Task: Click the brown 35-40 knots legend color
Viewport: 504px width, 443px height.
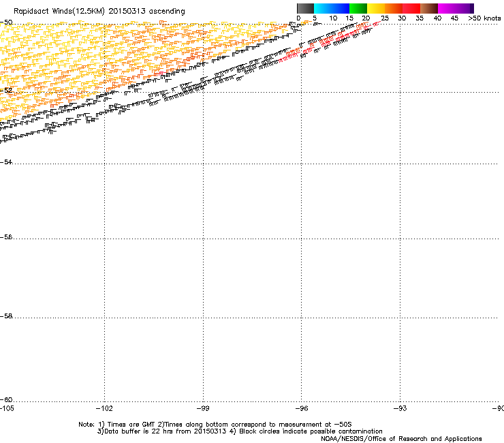Action: [x=429, y=8]
